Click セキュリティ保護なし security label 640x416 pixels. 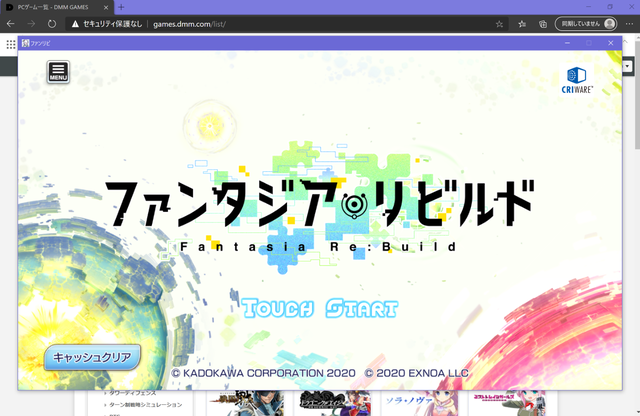[x=113, y=24]
